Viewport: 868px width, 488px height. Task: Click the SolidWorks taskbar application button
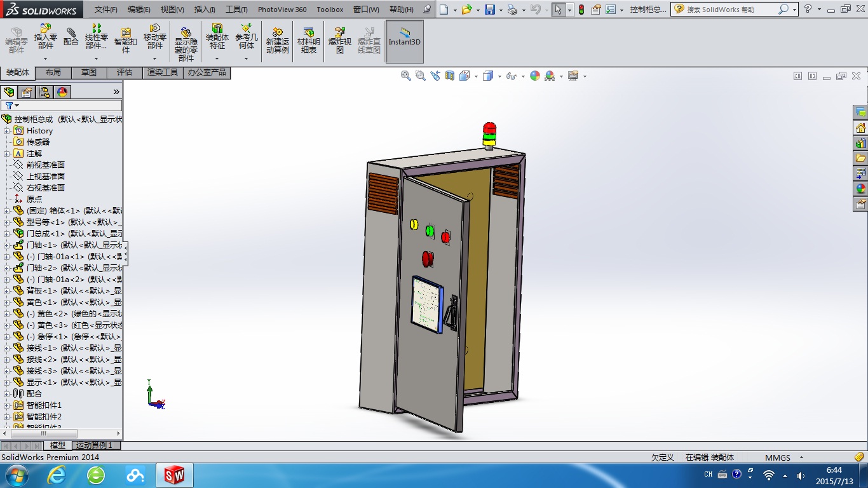[x=175, y=475]
